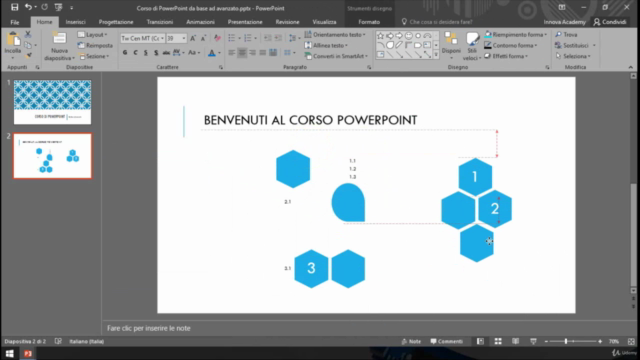Click the Reimposta button
The image size is (640, 360).
pyautogui.click(x=96, y=45)
